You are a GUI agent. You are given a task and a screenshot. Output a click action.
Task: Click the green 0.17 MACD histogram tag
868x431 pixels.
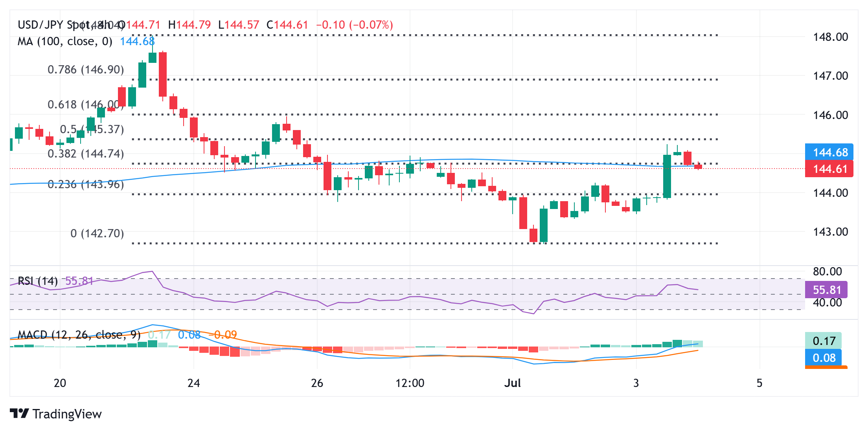click(823, 341)
